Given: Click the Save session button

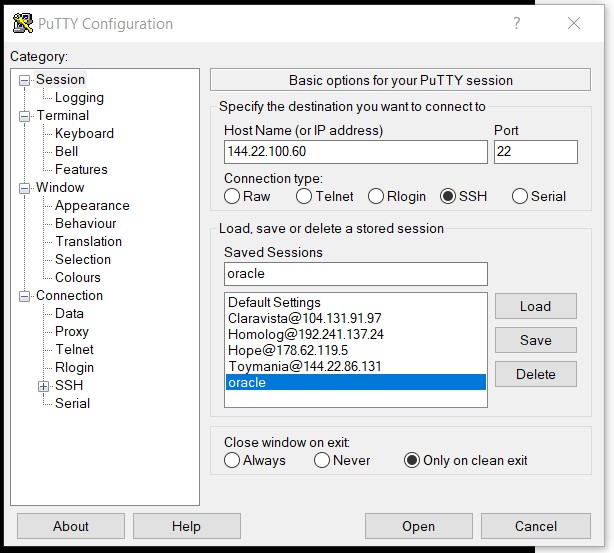Looking at the screenshot, I should (x=535, y=340).
